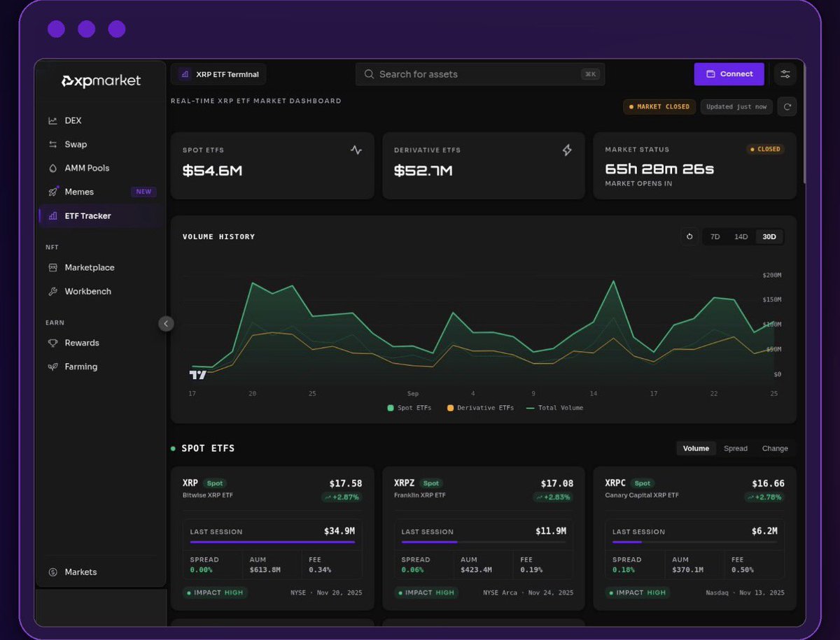
Task: Click the Connect wallet button
Action: coord(729,74)
